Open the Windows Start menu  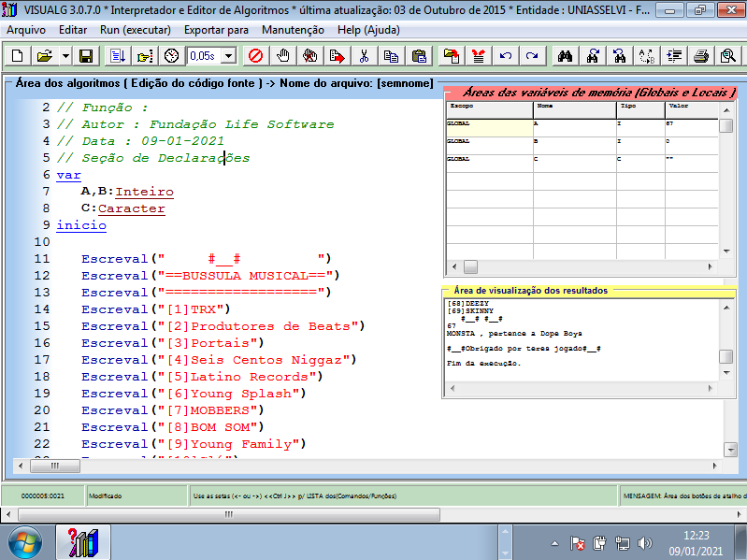[x=24, y=542]
